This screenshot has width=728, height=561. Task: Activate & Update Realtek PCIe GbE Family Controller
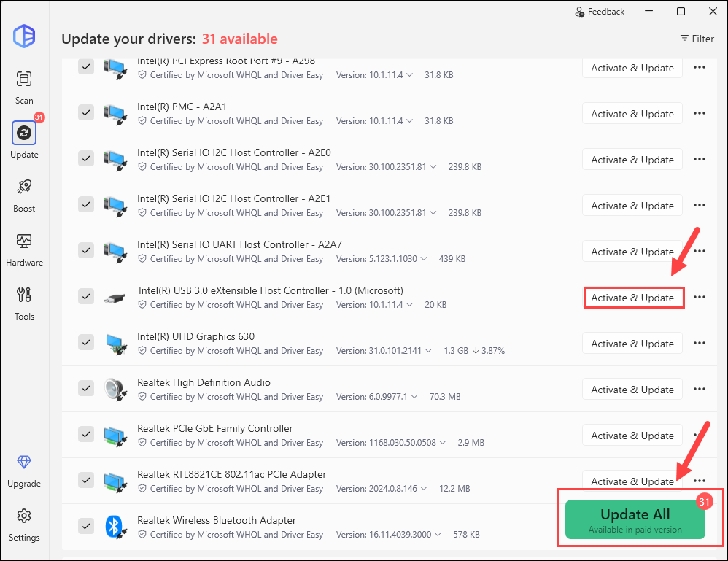point(632,436)
